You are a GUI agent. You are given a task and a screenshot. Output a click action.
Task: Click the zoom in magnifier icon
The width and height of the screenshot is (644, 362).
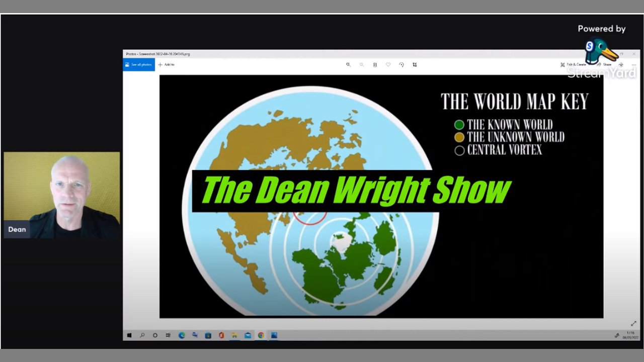[348, 65]
